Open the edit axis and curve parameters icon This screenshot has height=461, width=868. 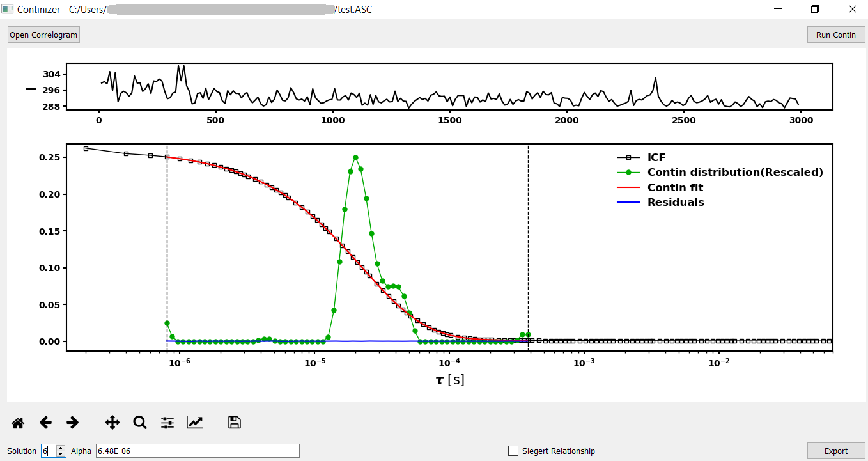click(x=195, y=423)
